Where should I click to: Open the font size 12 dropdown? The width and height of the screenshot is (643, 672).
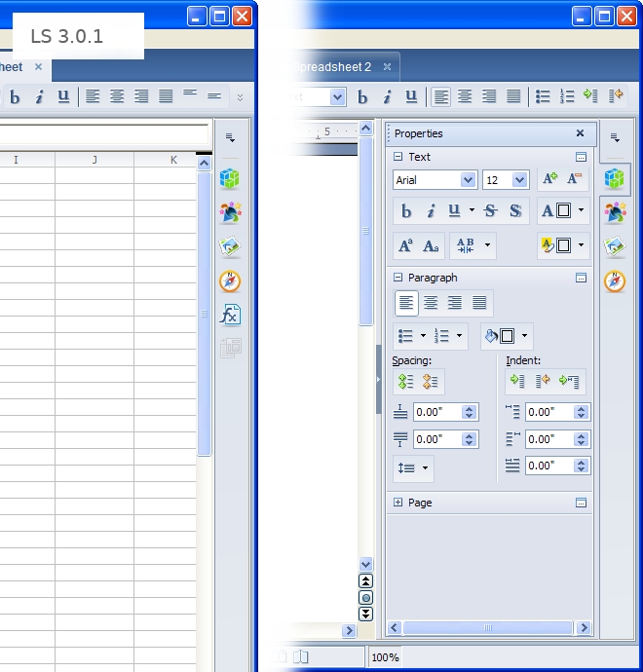tap(519, 180)
